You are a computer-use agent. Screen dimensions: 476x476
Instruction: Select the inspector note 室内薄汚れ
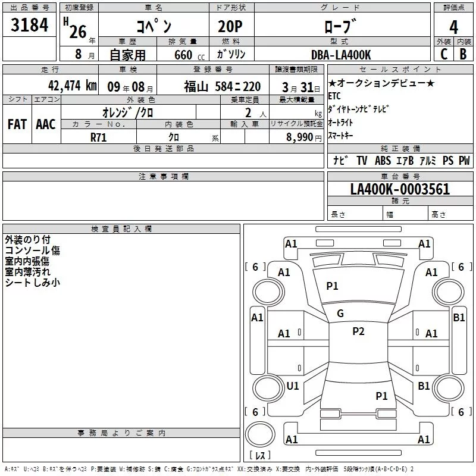27,272
